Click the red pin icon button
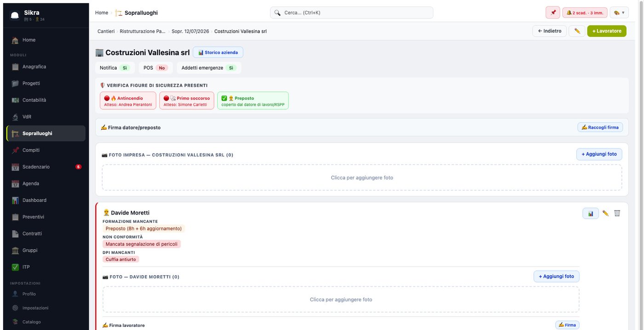Viewport: 644px width, 330px height. 553,12
